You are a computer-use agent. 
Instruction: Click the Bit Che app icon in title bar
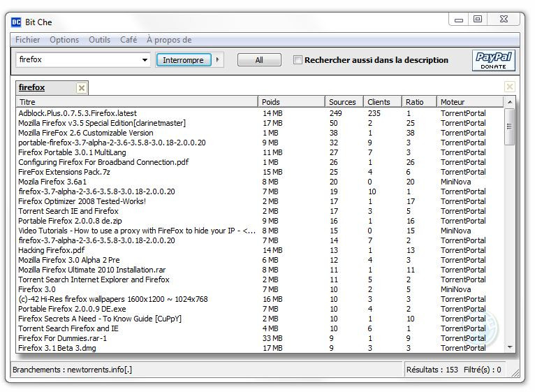tap(16, 22)
